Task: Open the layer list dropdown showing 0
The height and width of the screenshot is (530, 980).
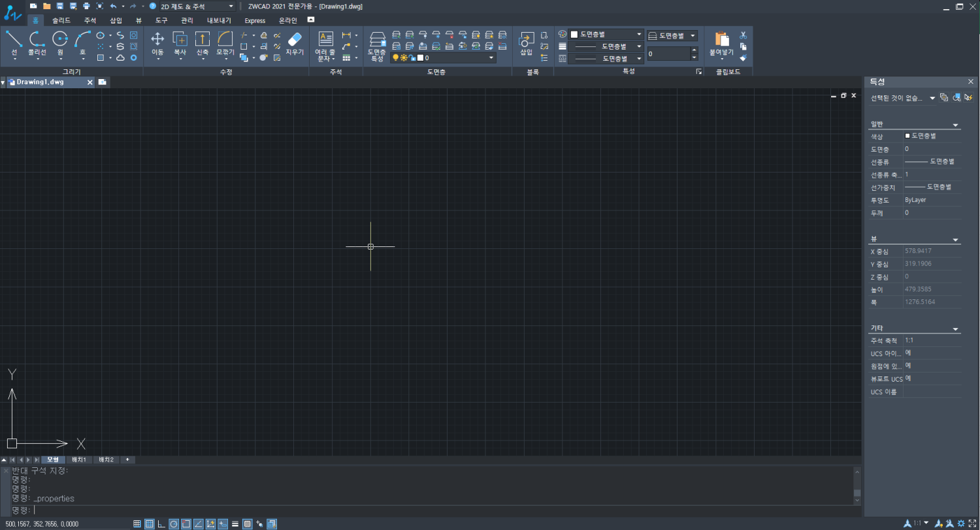Action: click(443, 58)
